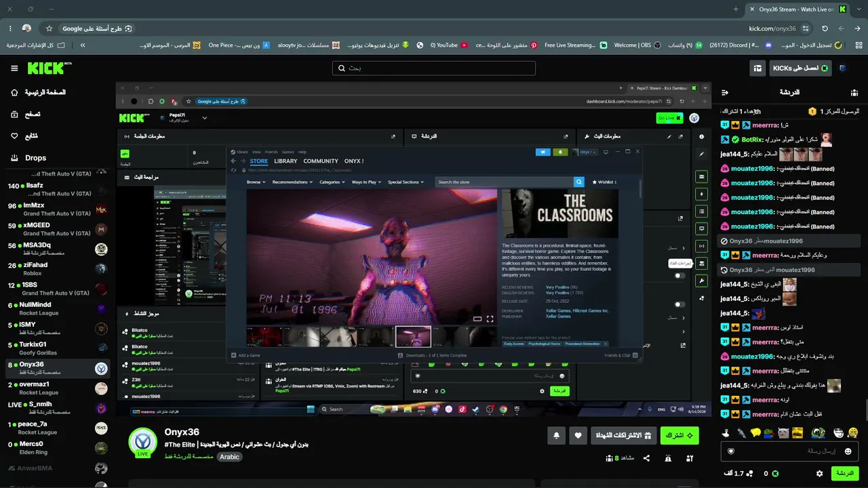Open the One Piece bookmark
The width and height of the screenshot is (868, 488).
[239, 45]
